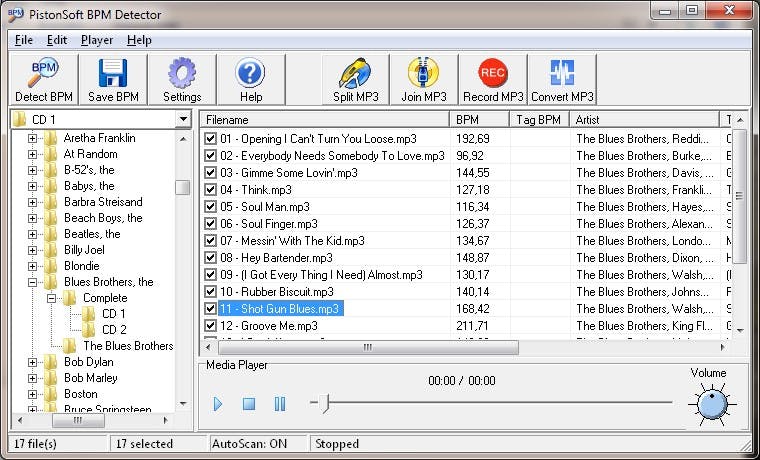Open the CD 1 folder dropdown
Image resolution: width=760 pixels, height=460 pixels.
coord(183,119)
